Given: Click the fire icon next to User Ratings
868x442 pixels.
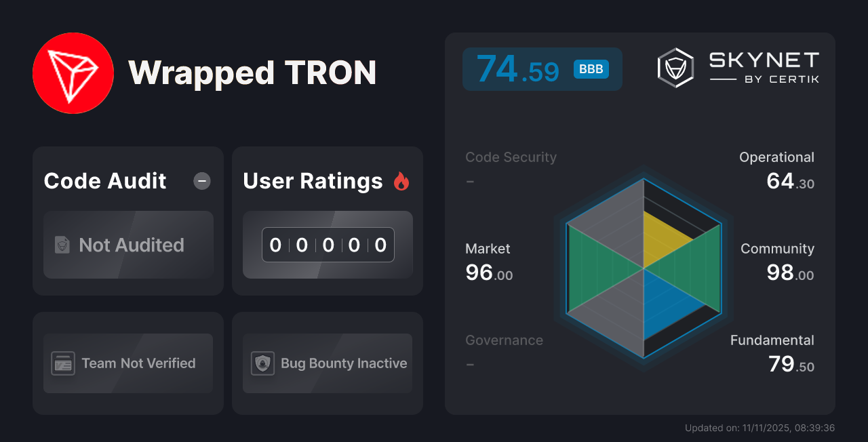Looking at the screenshot, I should [401, 180].
